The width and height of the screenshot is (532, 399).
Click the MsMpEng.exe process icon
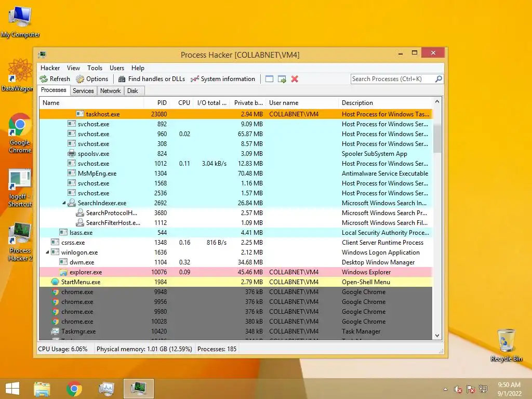point(72,173)
